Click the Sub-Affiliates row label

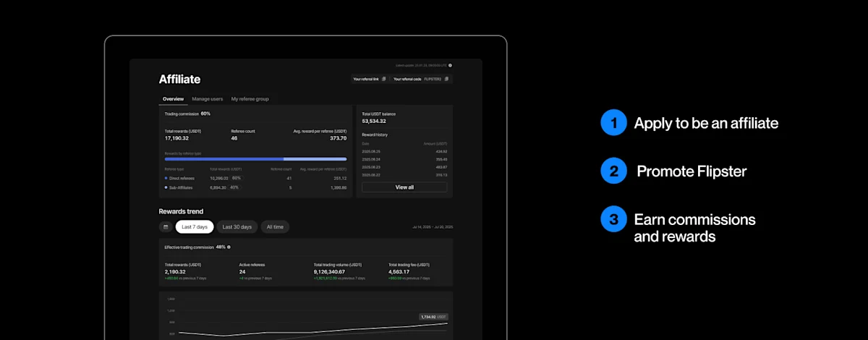point(180,187)
